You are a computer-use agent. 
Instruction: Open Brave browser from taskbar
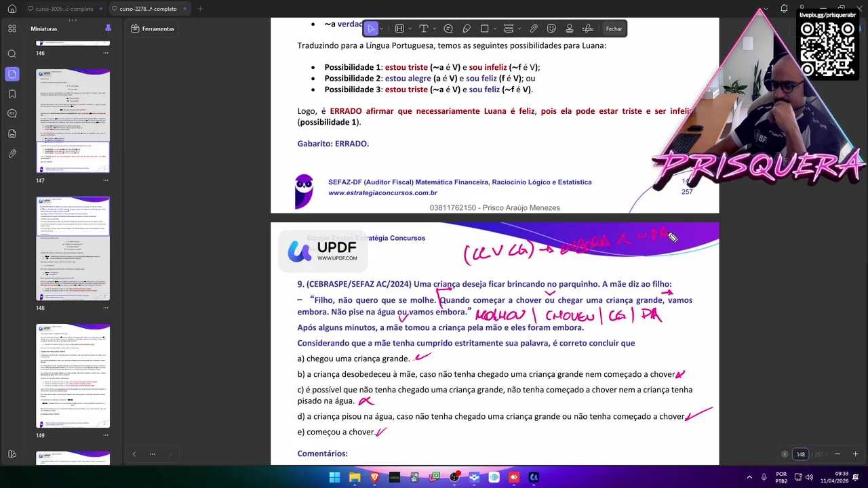pos(374,477)
